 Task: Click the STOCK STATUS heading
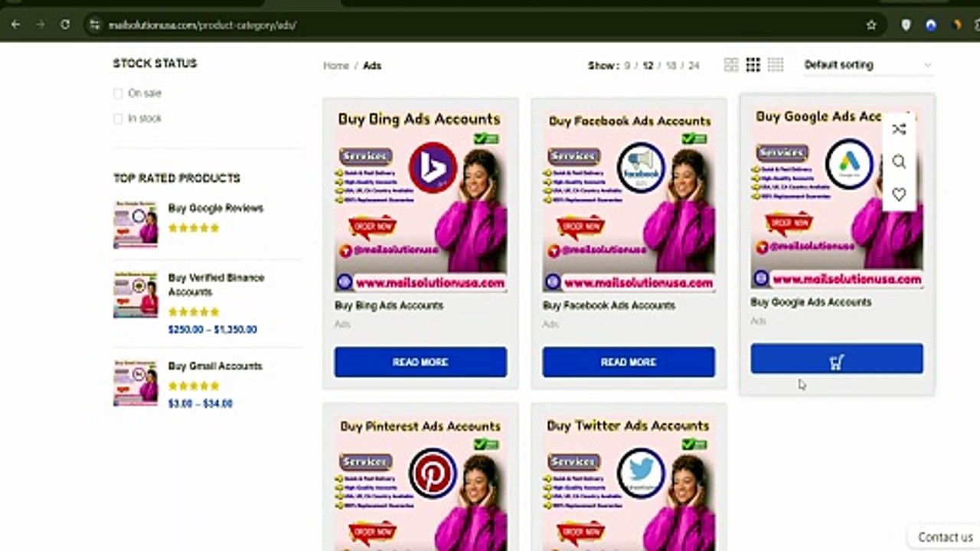pyautogui.click(x=155, y=64)
